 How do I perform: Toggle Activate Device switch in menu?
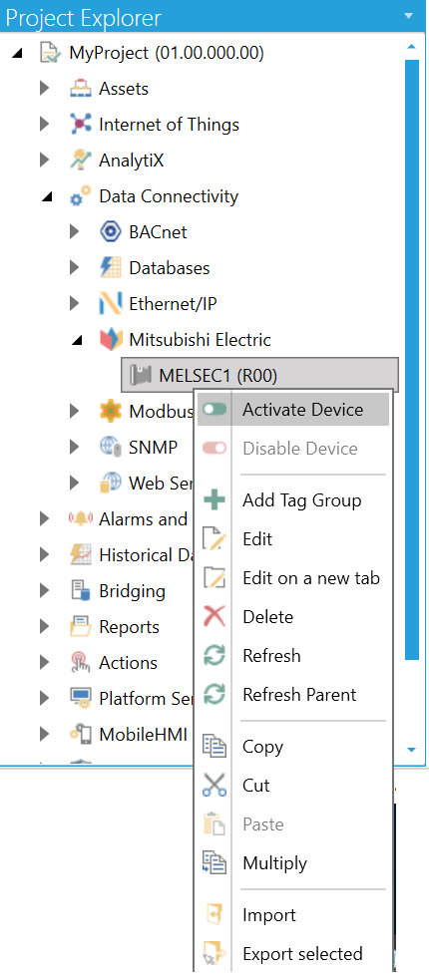point(214,410)
